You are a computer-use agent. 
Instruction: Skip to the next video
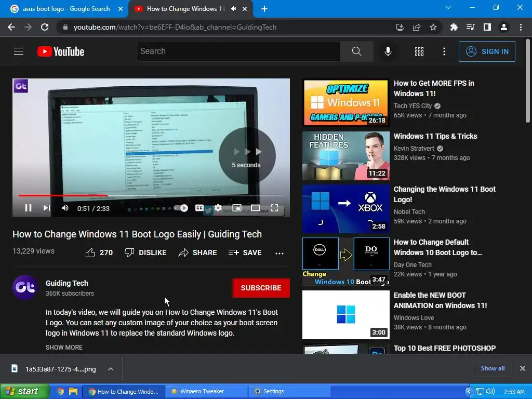tap(46, 208)
